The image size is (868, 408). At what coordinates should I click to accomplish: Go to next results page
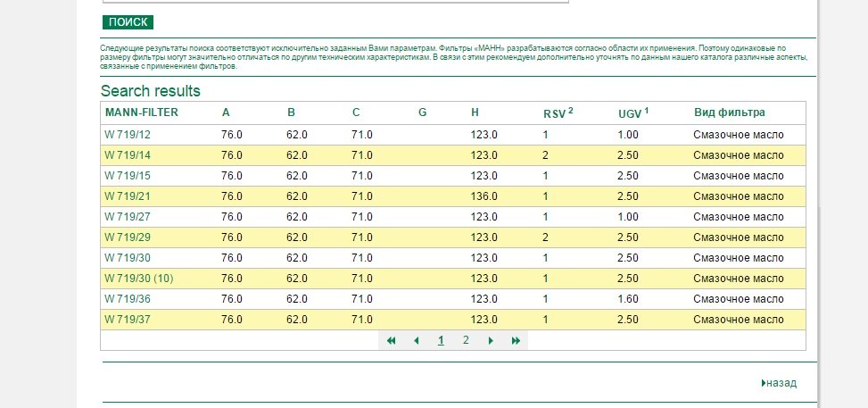491,341
